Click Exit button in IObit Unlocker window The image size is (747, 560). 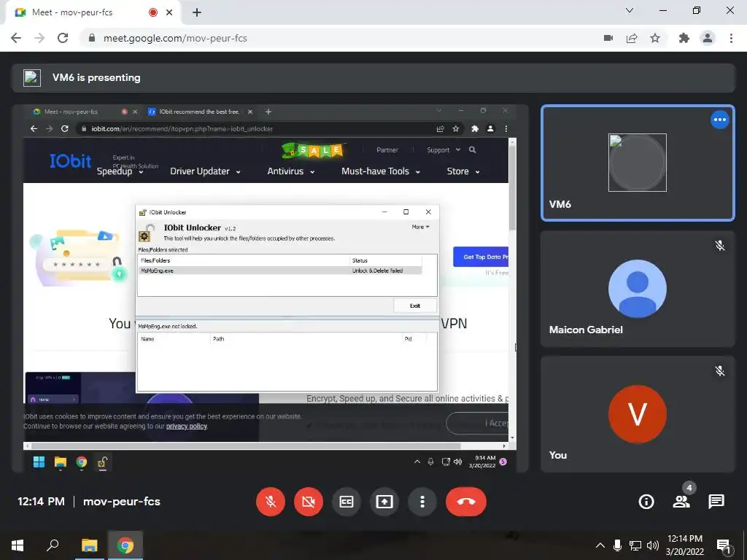click(x=415, y=306)
